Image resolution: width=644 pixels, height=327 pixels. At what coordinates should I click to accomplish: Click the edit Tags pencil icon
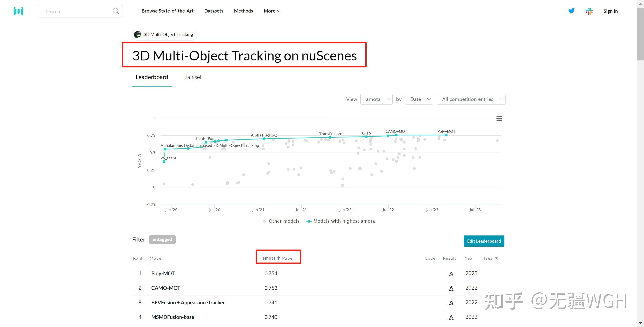point(496,258)
